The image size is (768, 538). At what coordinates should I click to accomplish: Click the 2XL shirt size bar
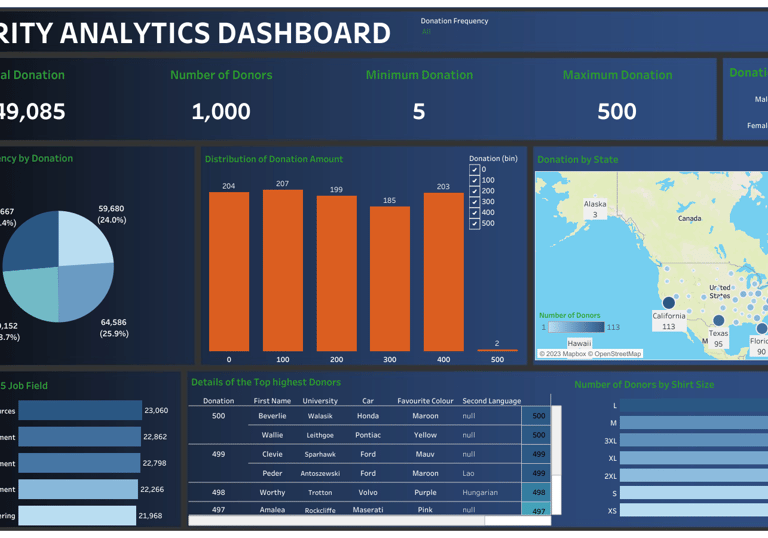click(x=694, y=476)
